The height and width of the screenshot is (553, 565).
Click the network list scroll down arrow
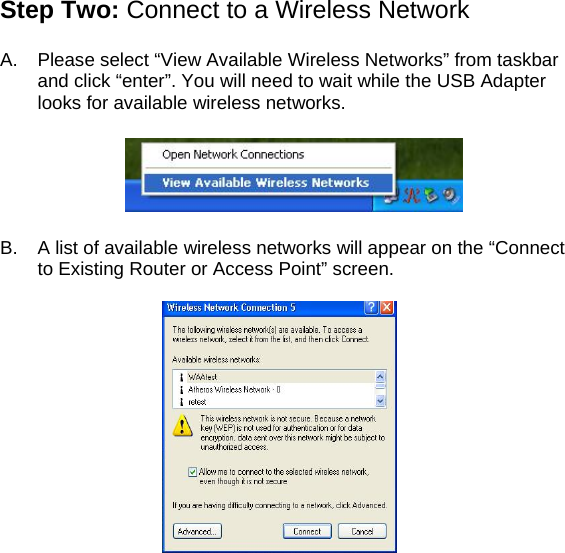pyautogui.click(x=380, y=401)
